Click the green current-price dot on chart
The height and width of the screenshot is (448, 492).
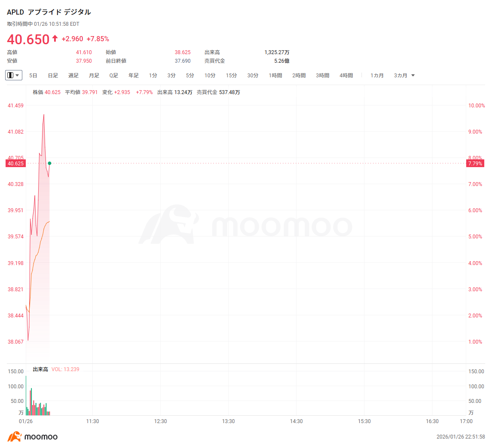50,163
